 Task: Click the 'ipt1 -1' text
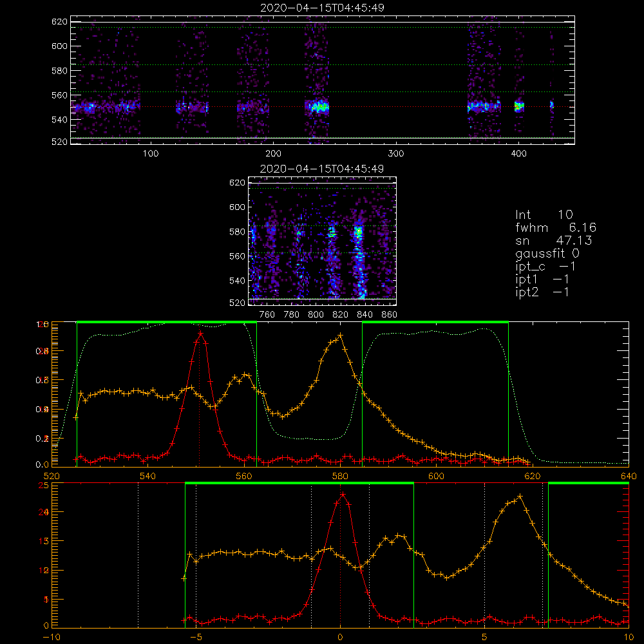click(542, 279)
